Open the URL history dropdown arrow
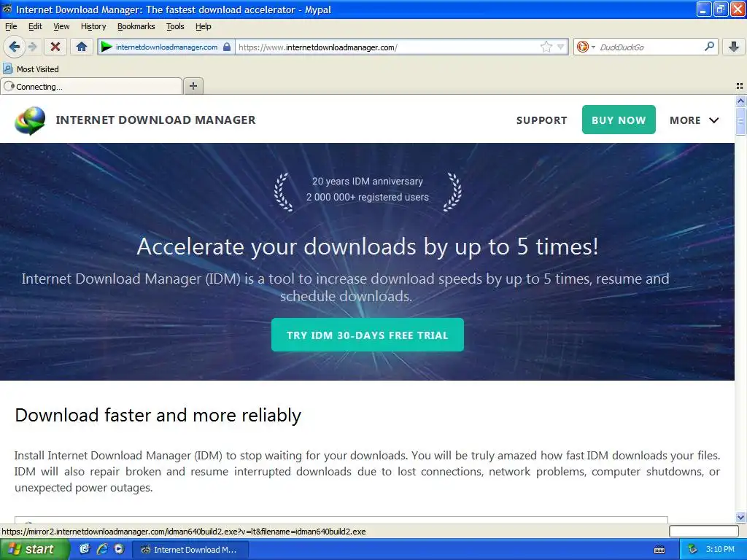 561,47
